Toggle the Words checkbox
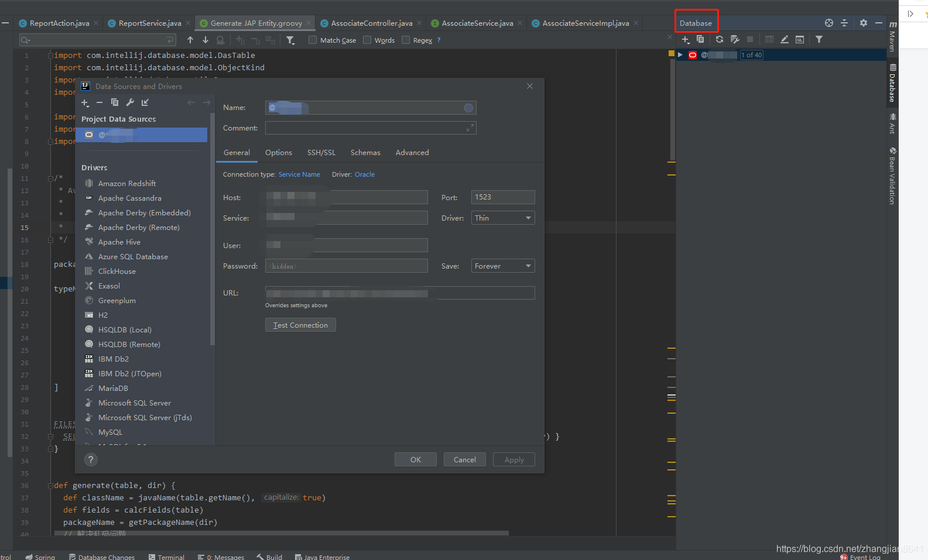Screen dimensions: 928x560 [367, 40]
